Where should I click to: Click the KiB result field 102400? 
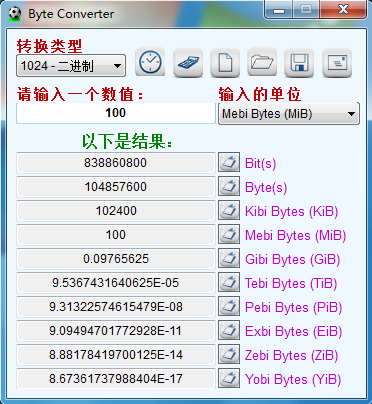pyautogui.click(x=116, y=211)
